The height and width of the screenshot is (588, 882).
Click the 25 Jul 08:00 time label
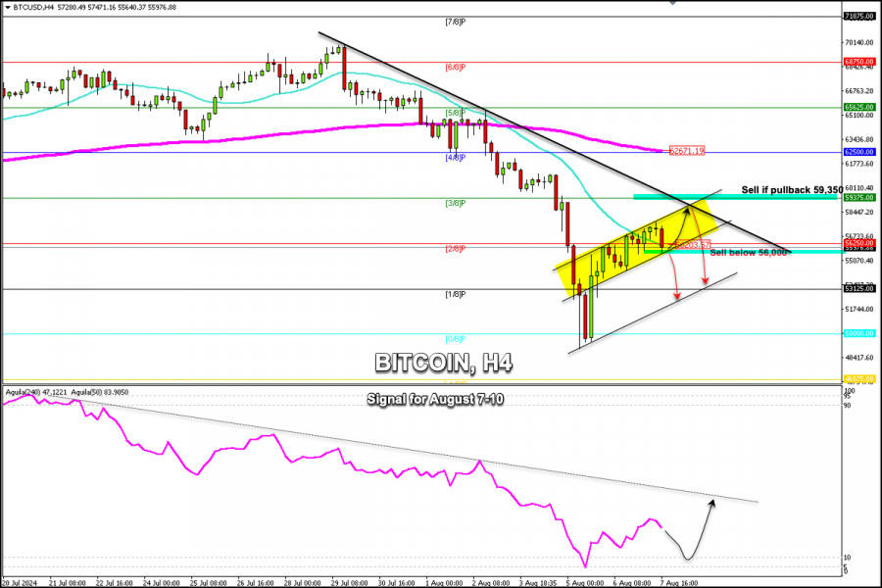point(208,583)
